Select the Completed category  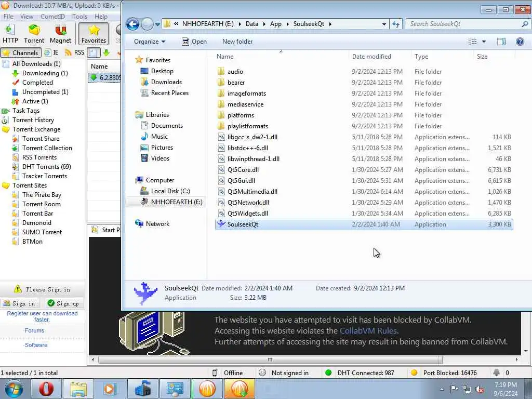coord(37,83)
